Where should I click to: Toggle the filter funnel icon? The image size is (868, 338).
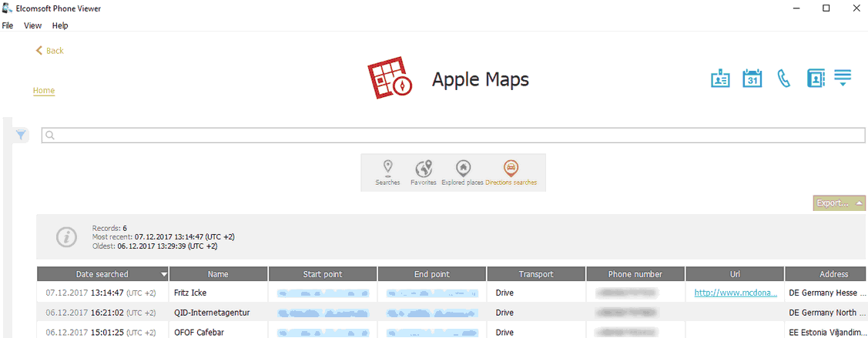22,136
